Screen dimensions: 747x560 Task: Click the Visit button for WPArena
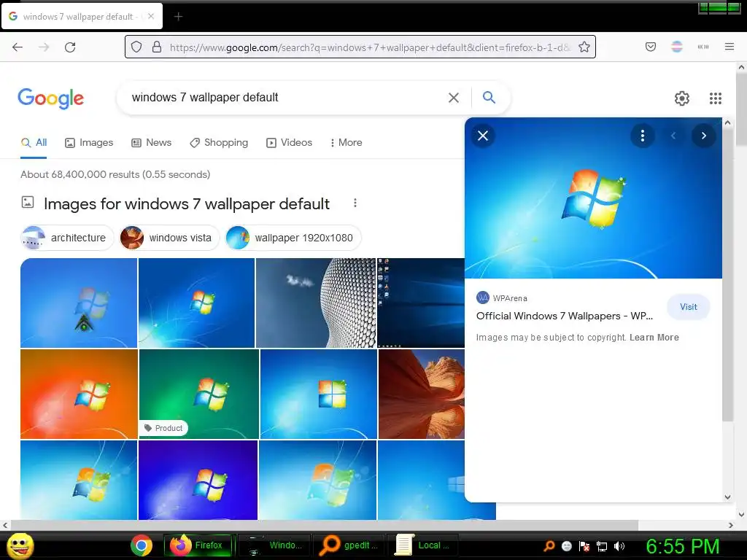click(689, 307)
